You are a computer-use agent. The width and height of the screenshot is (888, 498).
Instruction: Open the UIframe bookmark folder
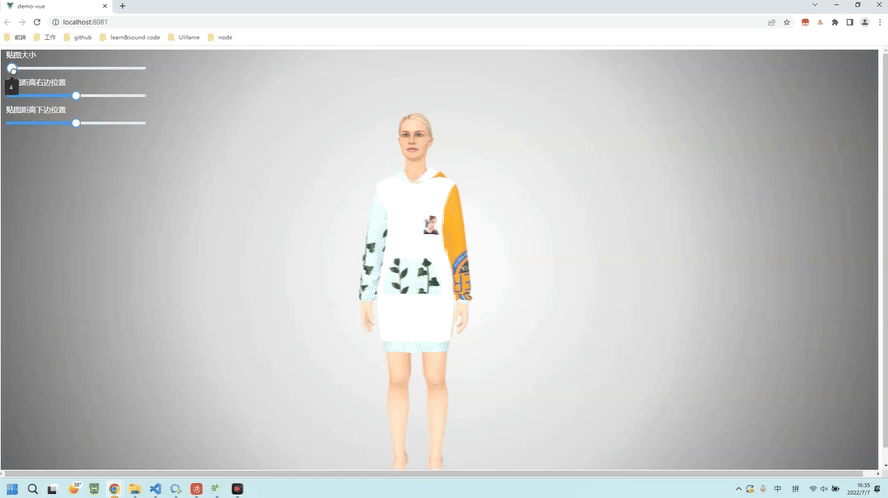[x=183, y=37]
